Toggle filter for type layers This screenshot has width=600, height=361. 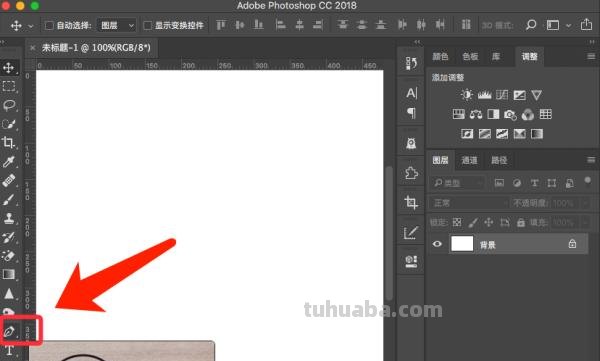pyautogui.click(x=534, y=183)
